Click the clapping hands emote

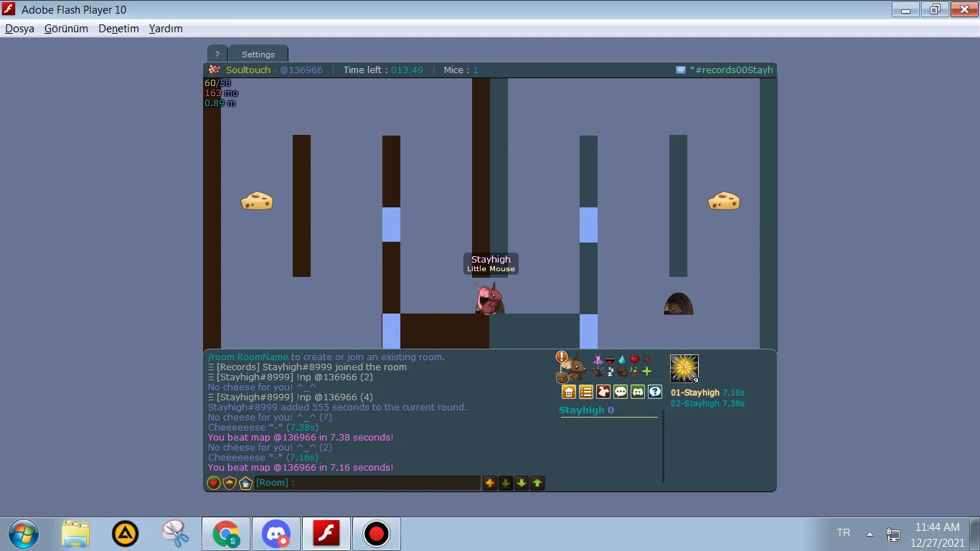(598, 372)
